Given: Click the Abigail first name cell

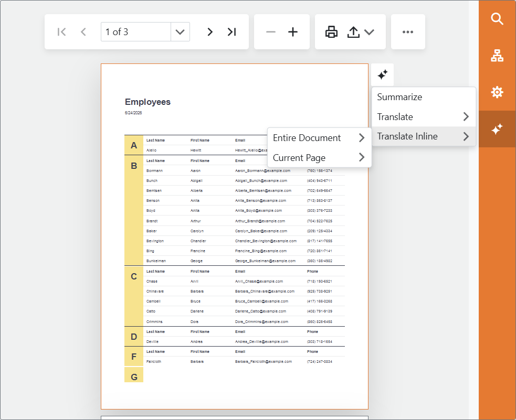Looking at the screenshot, I should click(x=196, y=181).
